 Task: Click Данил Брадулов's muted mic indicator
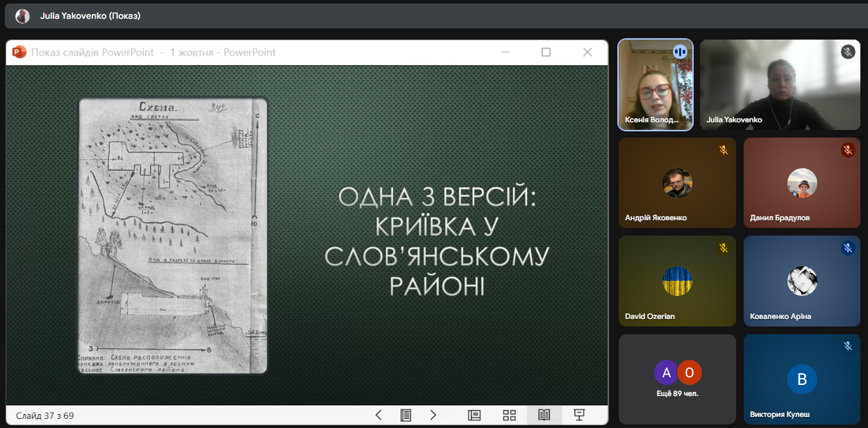click(x=847, y=150)
